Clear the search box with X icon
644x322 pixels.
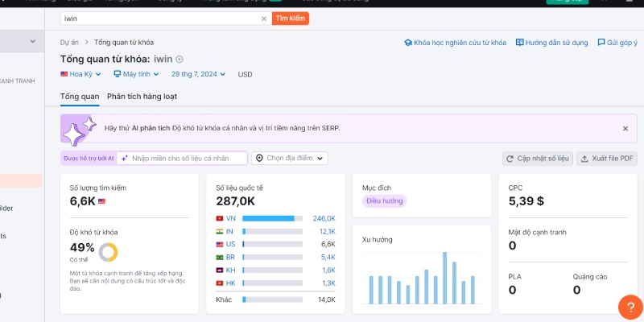(264, 19)
